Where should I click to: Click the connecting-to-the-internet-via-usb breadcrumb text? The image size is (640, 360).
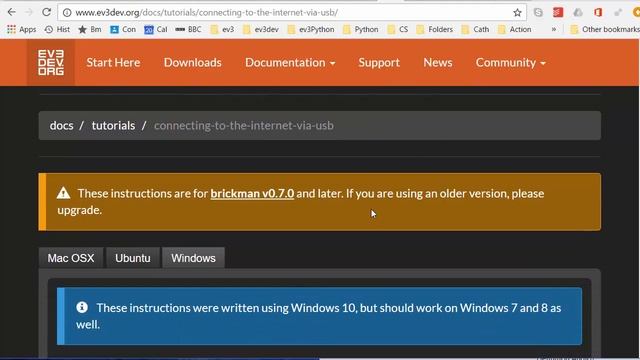[244, 125]
